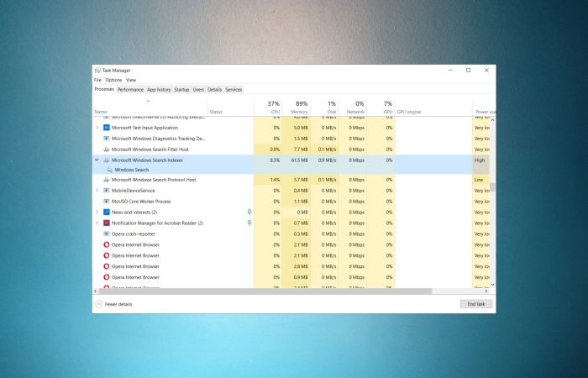The image size is (588, 378).
Task: Click the Diagnostics Tracking process icon
Action: 107,139
